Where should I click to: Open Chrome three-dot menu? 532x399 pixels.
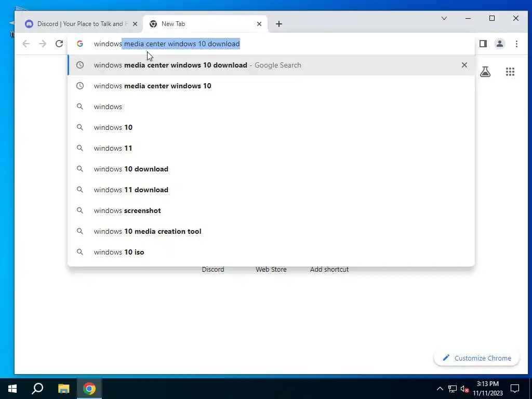tap(516, 44)
